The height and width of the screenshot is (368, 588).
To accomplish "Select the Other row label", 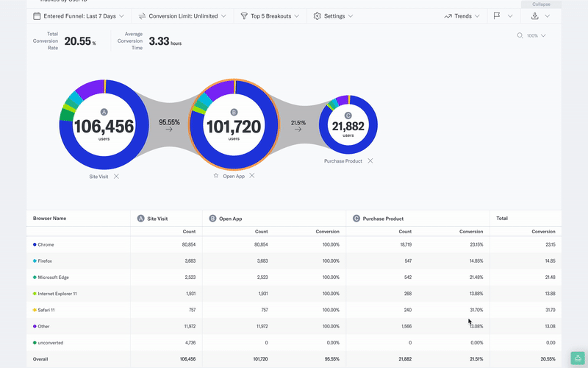I will tap(43, 326).
